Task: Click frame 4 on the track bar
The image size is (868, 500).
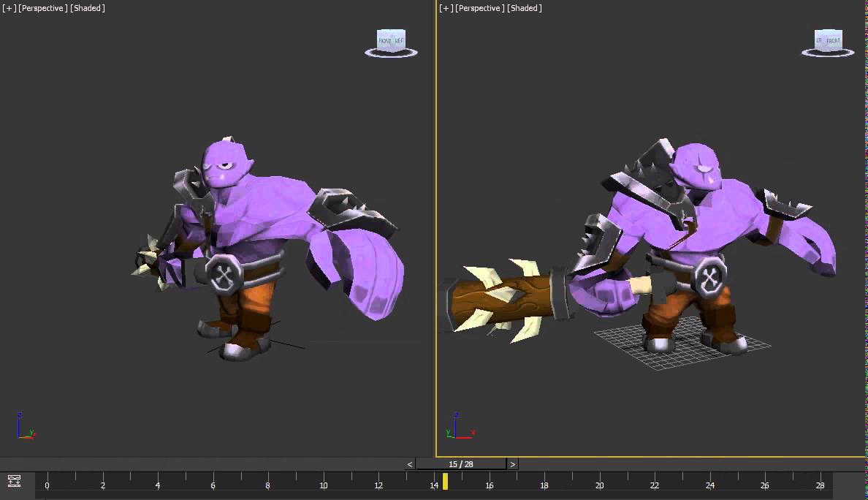Action: [158, 485]
